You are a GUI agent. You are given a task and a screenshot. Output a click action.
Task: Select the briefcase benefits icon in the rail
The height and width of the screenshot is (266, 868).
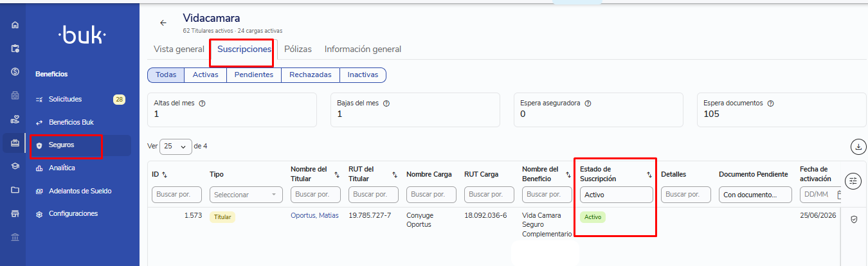pyautogui.click(x=15, y=143)
